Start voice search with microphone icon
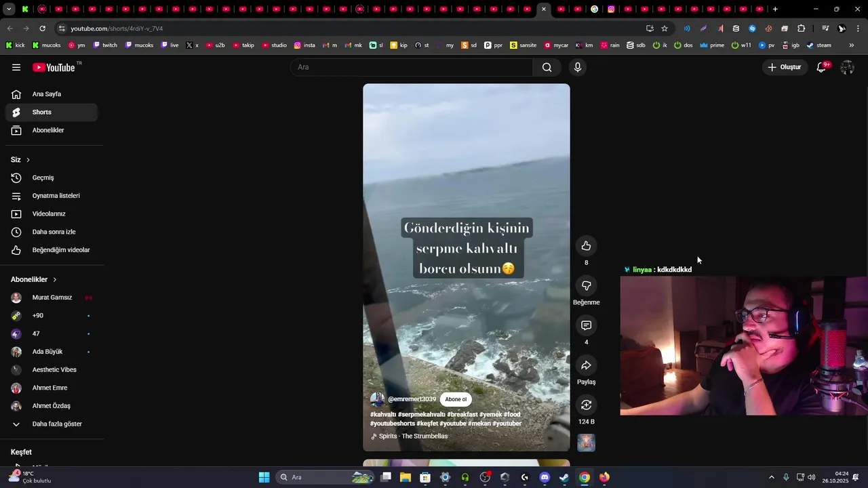Viewport: 868px width, 488px height. click(578, 67)
